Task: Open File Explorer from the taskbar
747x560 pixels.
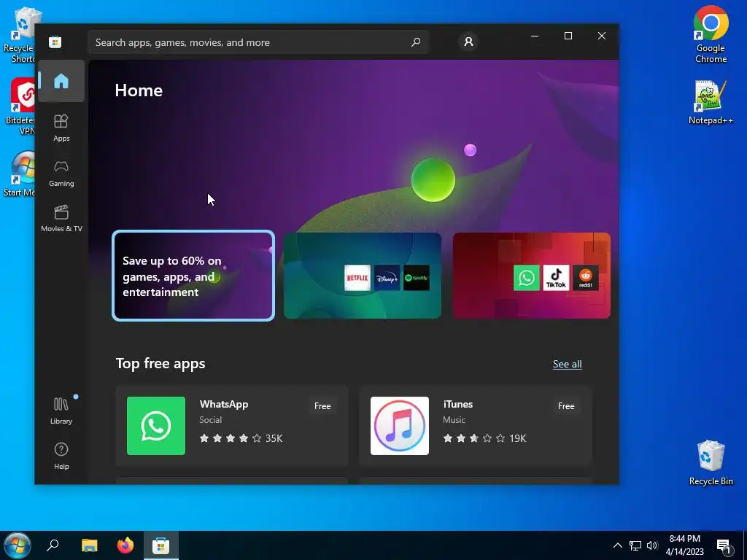Action: tap(89, 545)
